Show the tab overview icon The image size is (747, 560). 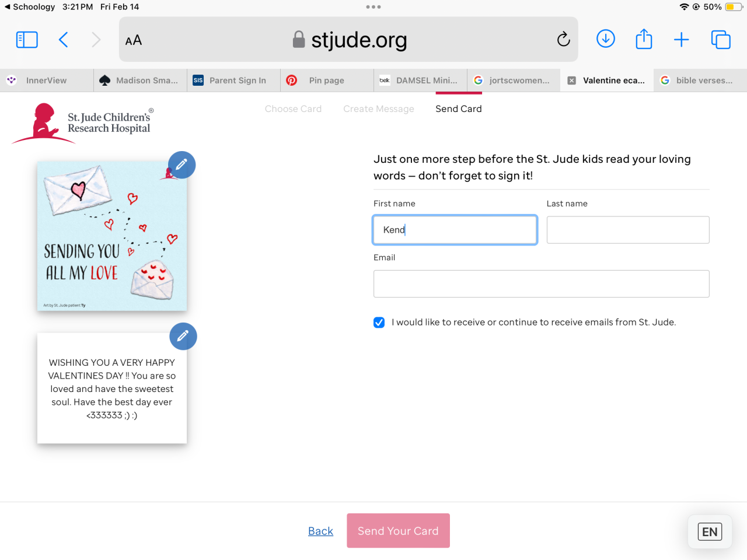721,40
